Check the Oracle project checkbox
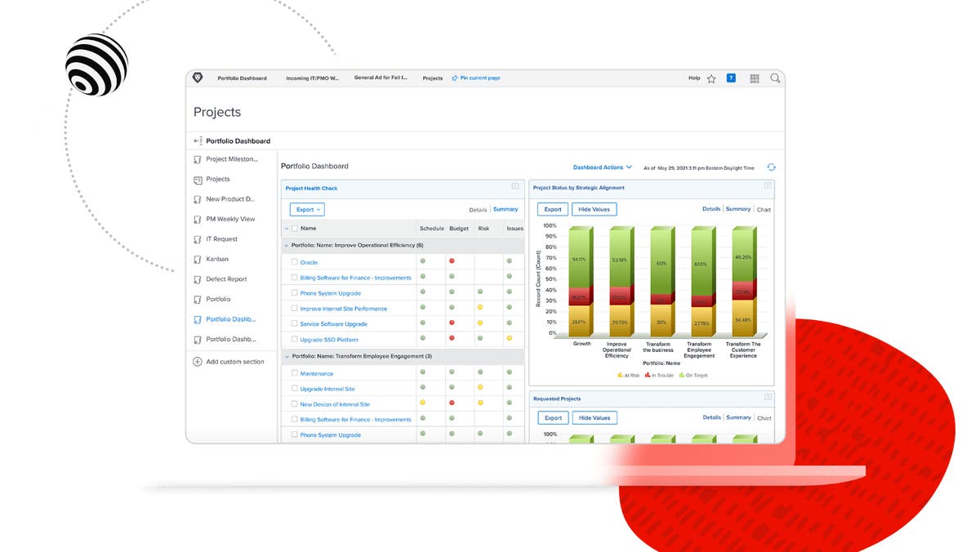980x552 pixels. (x=295, y=262)
